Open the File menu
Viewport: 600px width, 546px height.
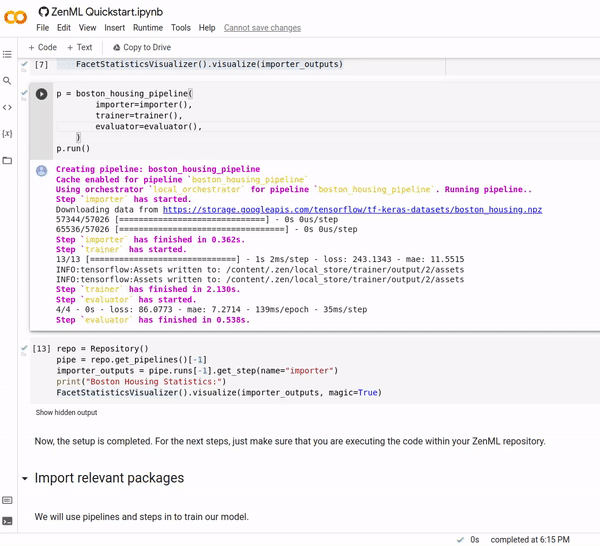coord(42,28)
